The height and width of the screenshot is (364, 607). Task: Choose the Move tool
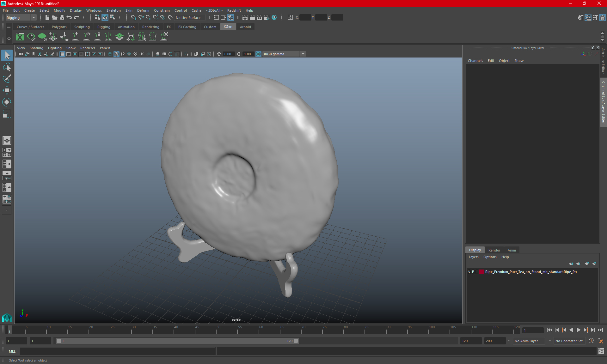click(x=7, y=90)
